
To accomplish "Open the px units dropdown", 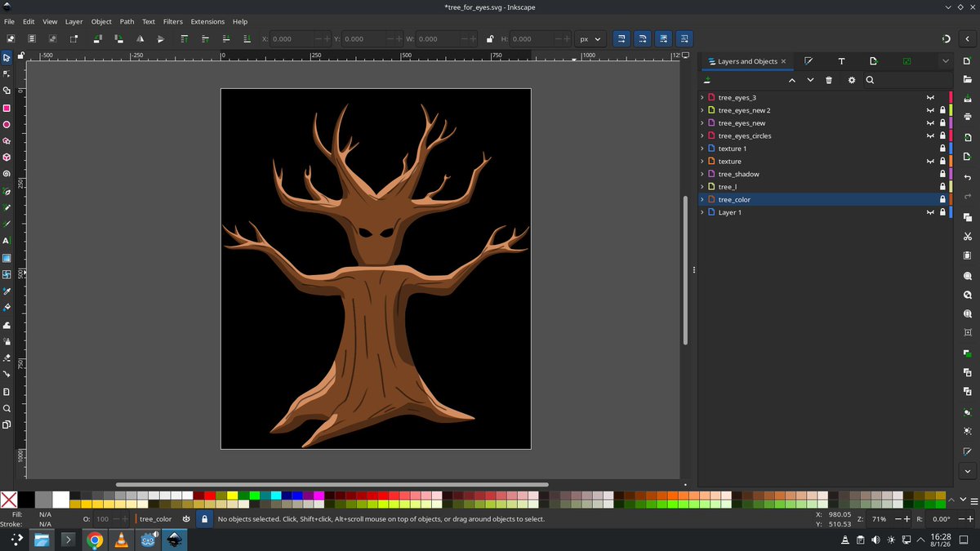I will [x=590, y=38].
